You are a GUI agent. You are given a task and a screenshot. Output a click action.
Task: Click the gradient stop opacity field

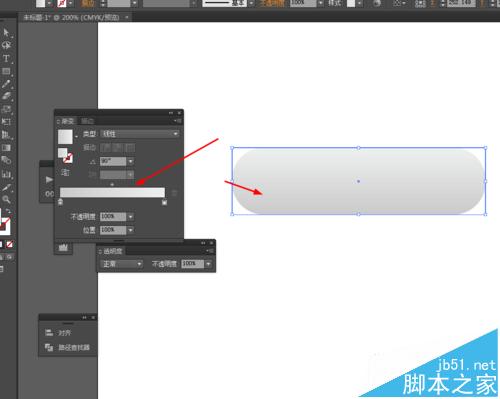coord(113,217)
